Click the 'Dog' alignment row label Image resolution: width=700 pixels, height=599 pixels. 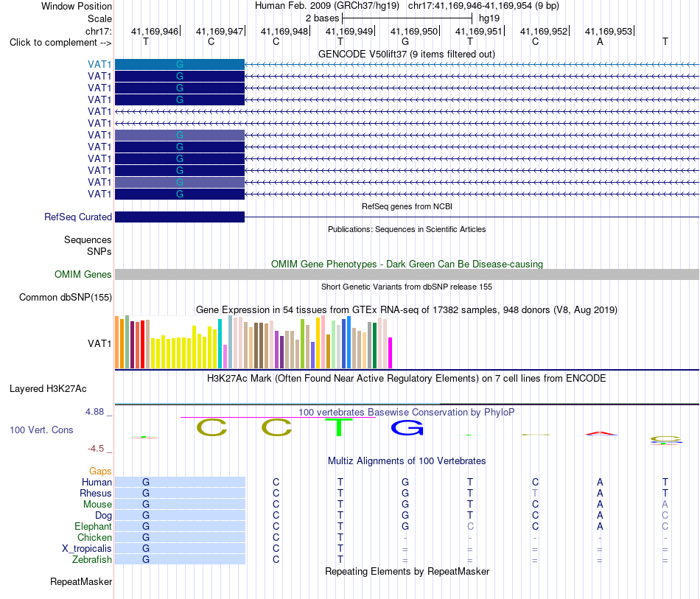(103, 516)
